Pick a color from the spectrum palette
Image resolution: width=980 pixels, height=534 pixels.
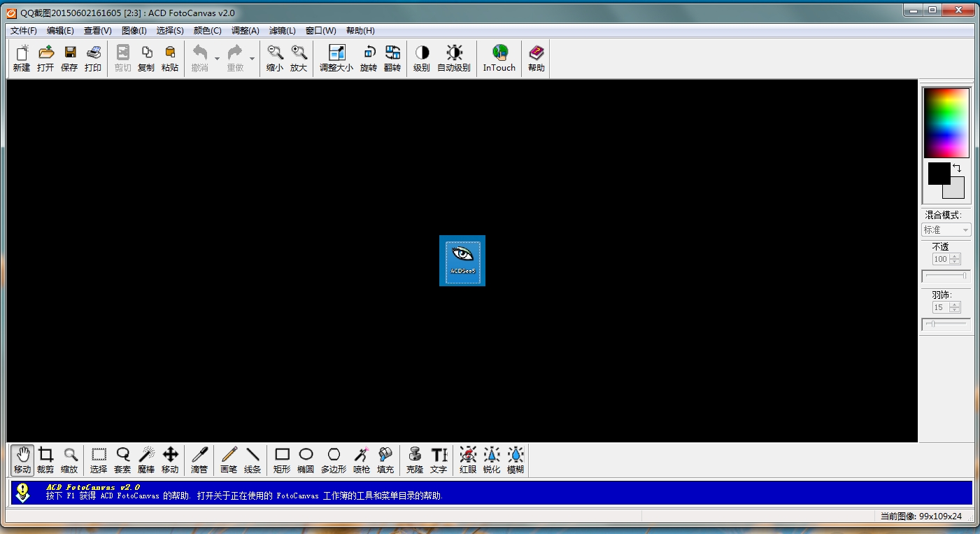pos(946,123)
